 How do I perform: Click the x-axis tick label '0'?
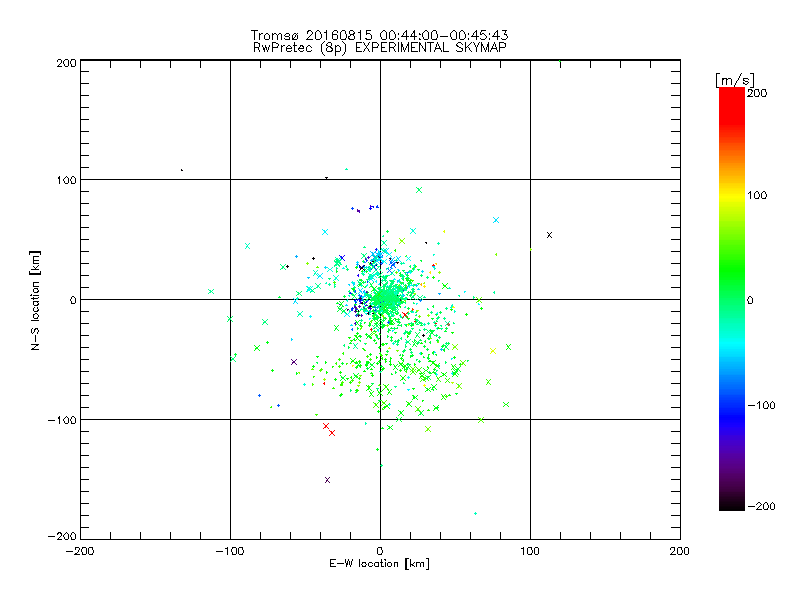(380, 551)
